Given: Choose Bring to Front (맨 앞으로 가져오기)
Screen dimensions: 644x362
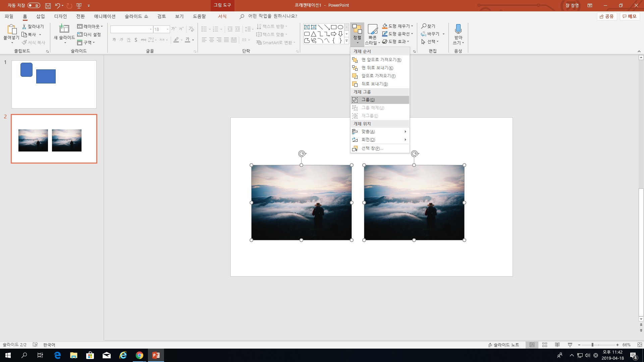Looking at the screenshot, I should [x=380, y=60].
